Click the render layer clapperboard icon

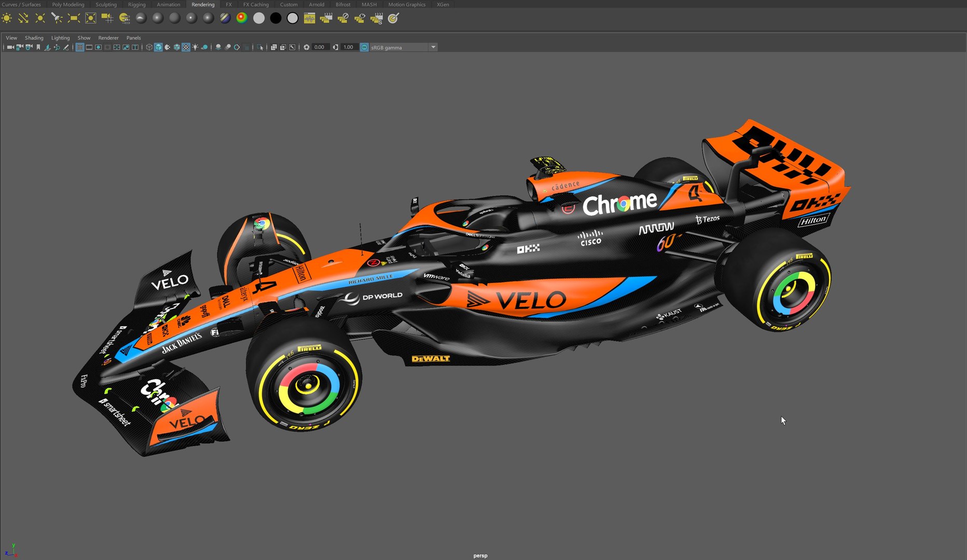pos(326,18)
